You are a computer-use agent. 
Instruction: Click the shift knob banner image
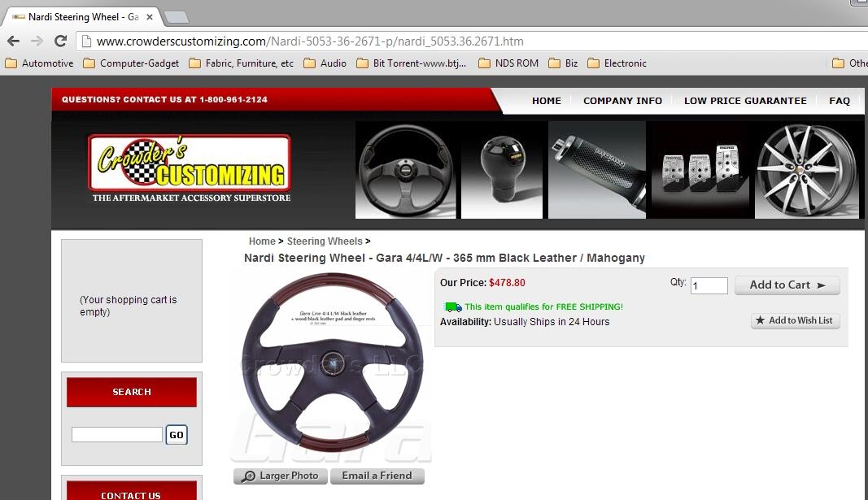[x=502, y=170]
